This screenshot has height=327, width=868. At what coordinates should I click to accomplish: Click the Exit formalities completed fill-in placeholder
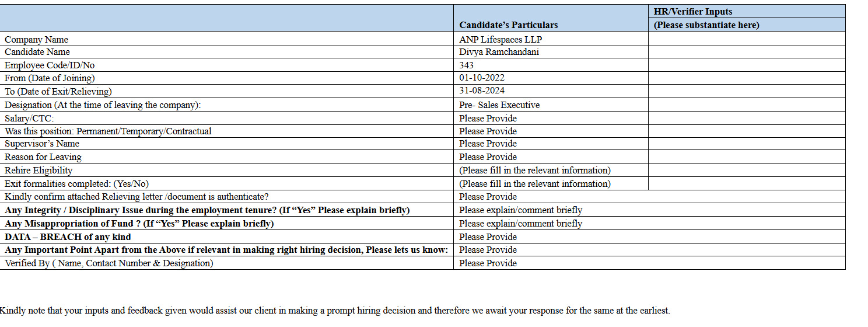[x=534, y=184]
